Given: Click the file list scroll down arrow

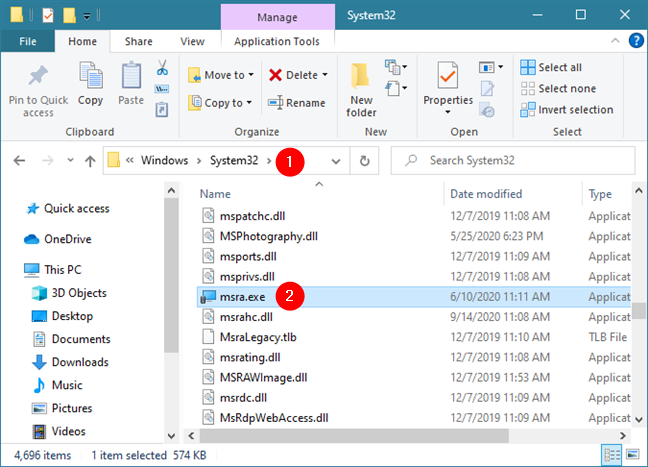Looking at the screenshot, I should (x=638, y=419).
